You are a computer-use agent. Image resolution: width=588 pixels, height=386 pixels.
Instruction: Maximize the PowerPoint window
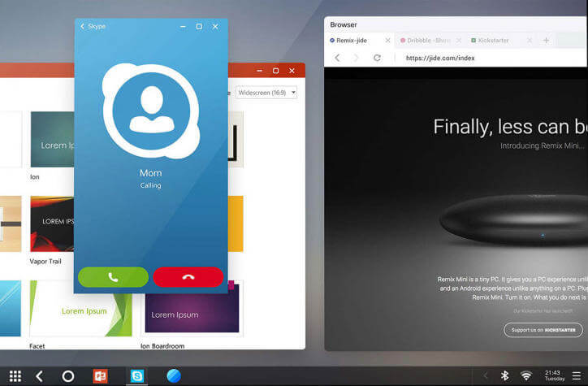[275, 71]
